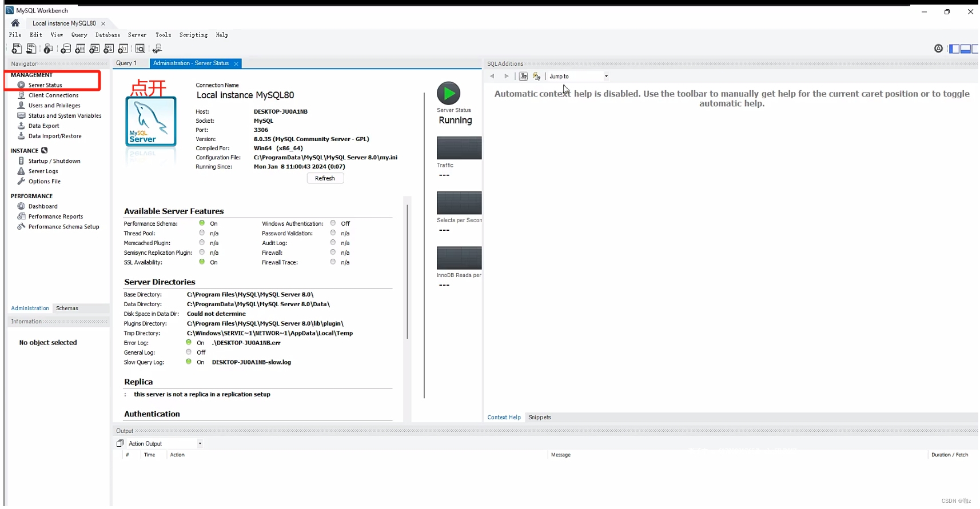
Task: Close the Local instance MySQL80 tab
Action: tap(103, 23)
